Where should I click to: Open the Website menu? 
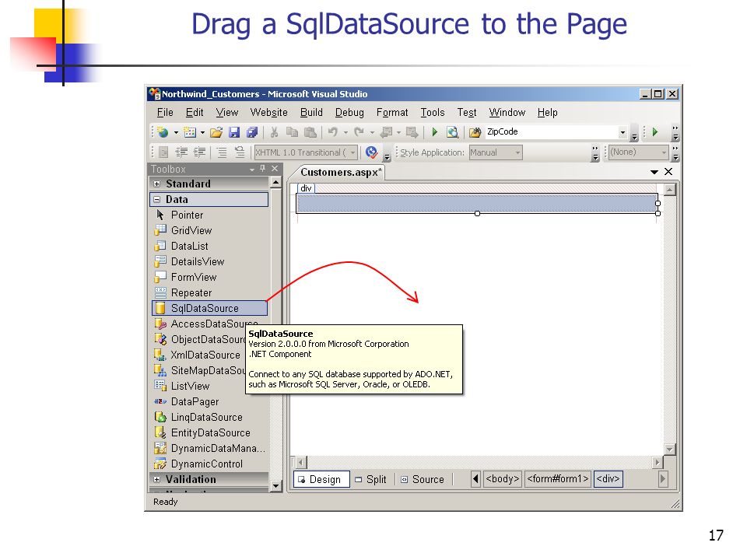click(x=268, y=112)
